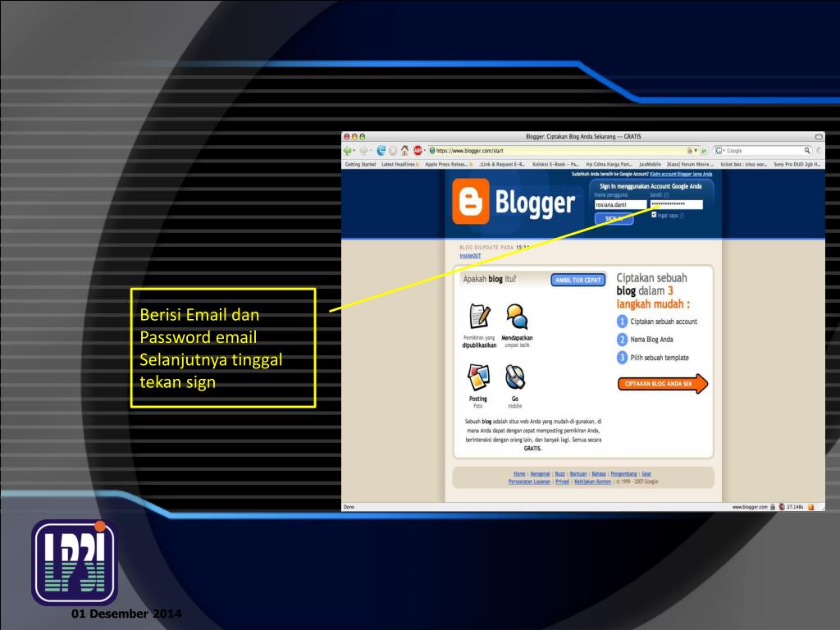This screenshot has height=630, width=840.
Task: Click the orange icon at status bar end
Action: pyautogui.click(x=811, y=507)
